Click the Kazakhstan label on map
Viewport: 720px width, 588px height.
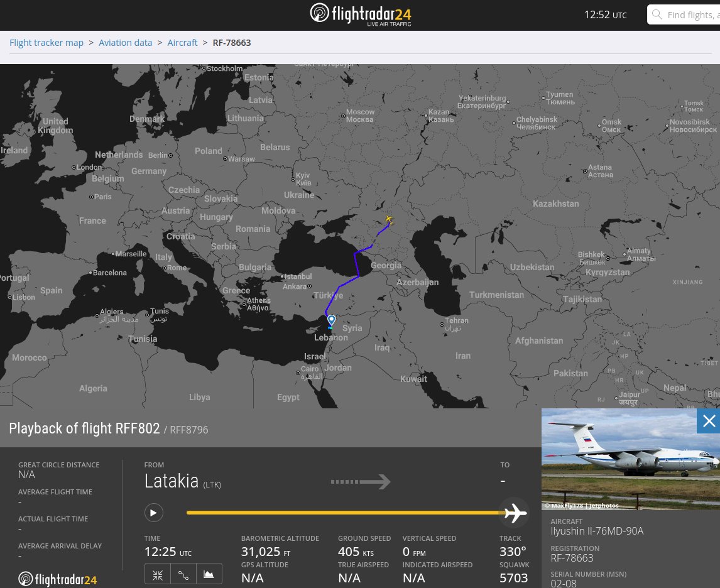555,204
